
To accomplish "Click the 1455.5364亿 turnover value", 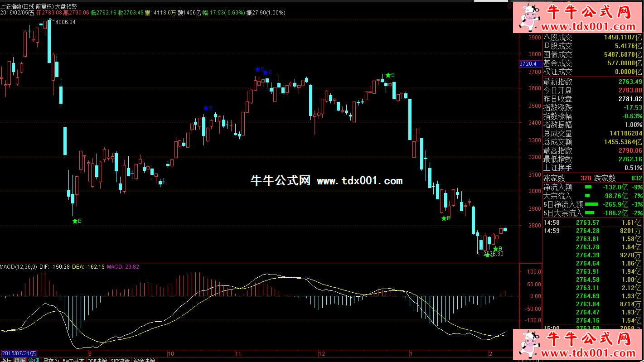I will [623, 142].
